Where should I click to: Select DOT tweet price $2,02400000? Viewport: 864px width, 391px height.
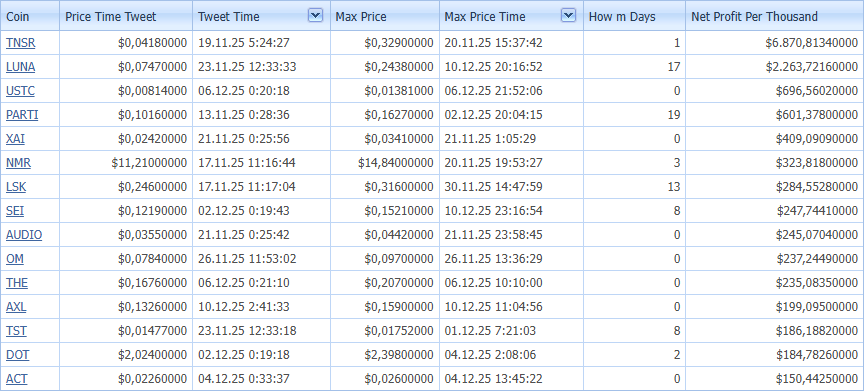pyautogui.click(x=152, y=355)
